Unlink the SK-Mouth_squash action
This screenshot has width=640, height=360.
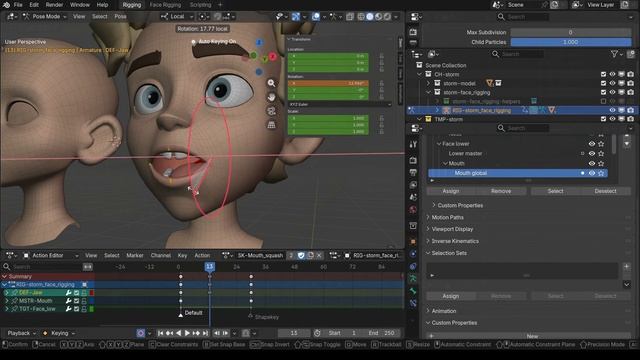pos(319,256)
